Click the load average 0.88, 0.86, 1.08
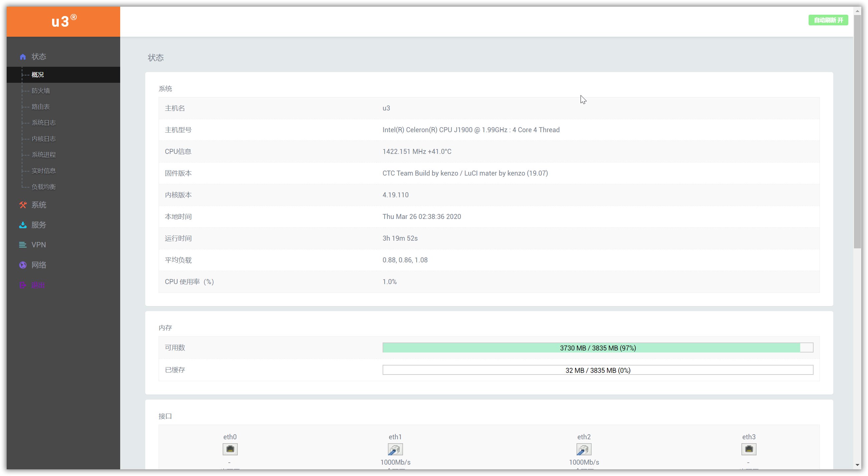 [405, 260]
